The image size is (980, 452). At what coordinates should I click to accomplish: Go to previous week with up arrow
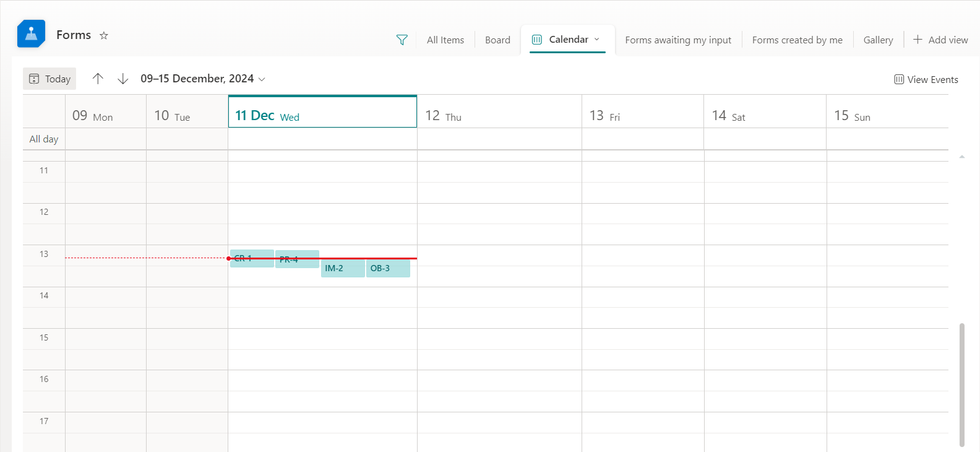click(98, 79)
